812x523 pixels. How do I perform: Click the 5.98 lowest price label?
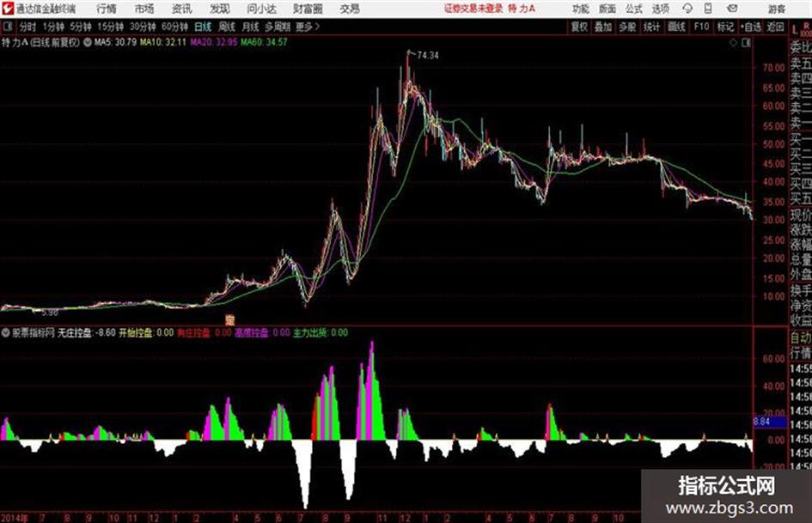(50, 313)
